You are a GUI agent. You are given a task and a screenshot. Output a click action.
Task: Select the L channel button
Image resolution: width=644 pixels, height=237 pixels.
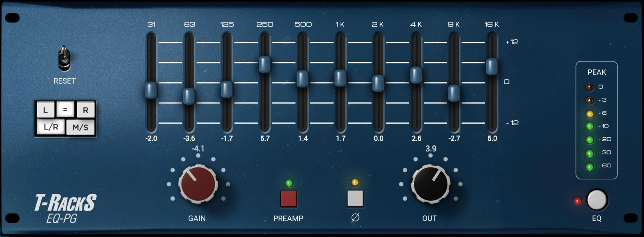[46, 109]
